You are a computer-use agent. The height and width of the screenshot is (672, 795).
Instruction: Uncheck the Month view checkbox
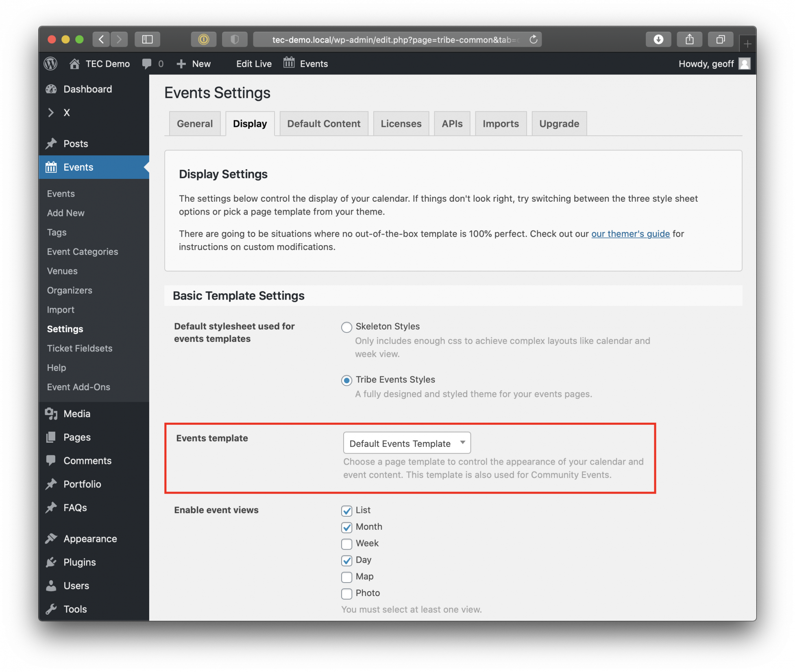click(x=346, y=528)
